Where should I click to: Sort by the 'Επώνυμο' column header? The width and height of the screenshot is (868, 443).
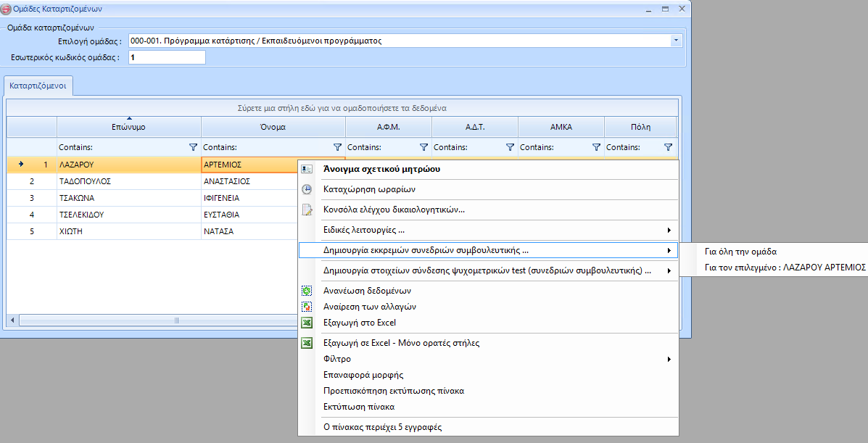click(x=128, y=127)
